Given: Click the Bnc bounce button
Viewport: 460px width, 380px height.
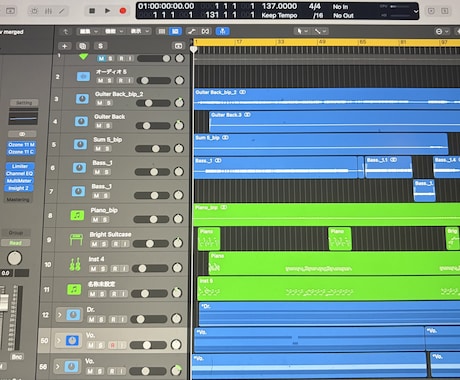Looking at the screenshot, I should [x=17, y=357].
